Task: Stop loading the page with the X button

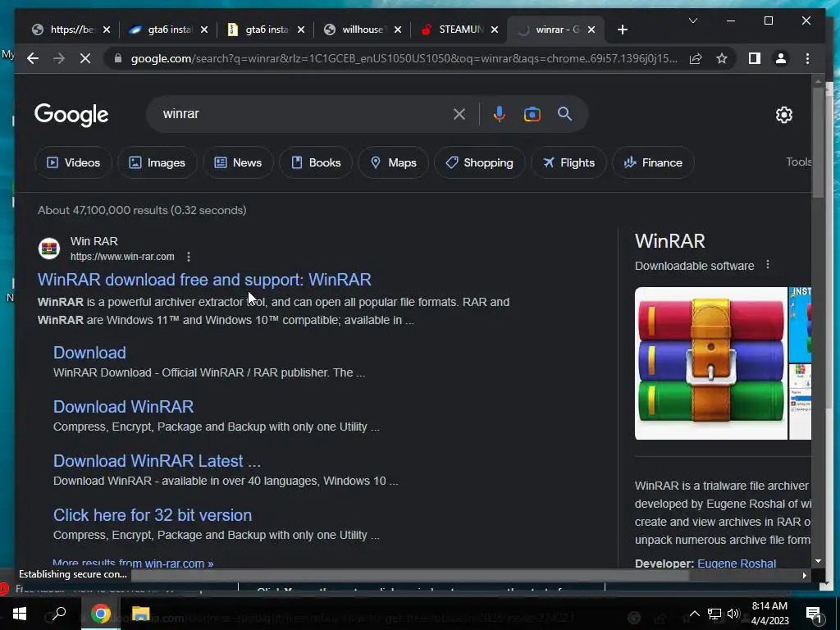Action: click(x=85, y=58)
